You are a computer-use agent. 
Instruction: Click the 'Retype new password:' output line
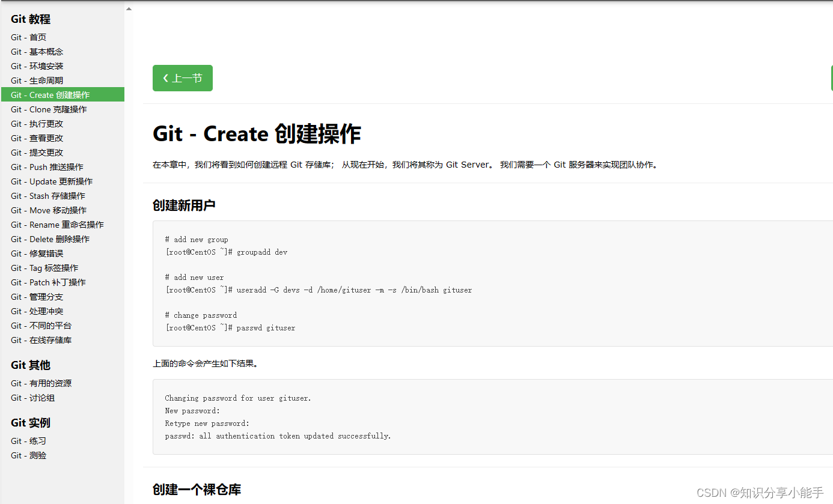pyautogui.click(x=207, y=424)
